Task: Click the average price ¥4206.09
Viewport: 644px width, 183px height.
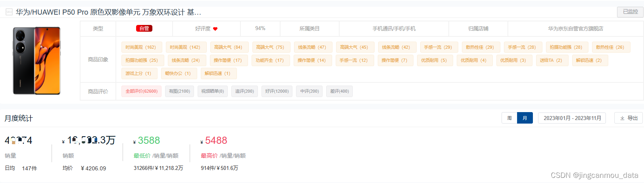Action: pos(94,168)
